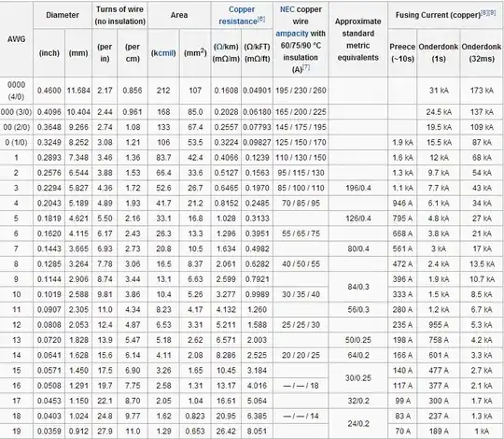The height and width of the screenshot is (439, 504).
Task: Select the AWG 19 row label
Action: (17, 432)
